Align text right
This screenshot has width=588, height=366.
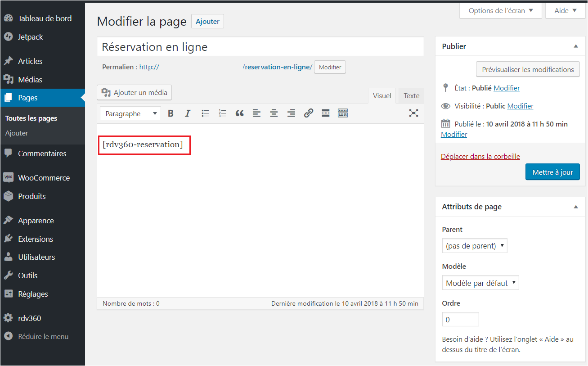pyautogui.click(x=291, y=113)
